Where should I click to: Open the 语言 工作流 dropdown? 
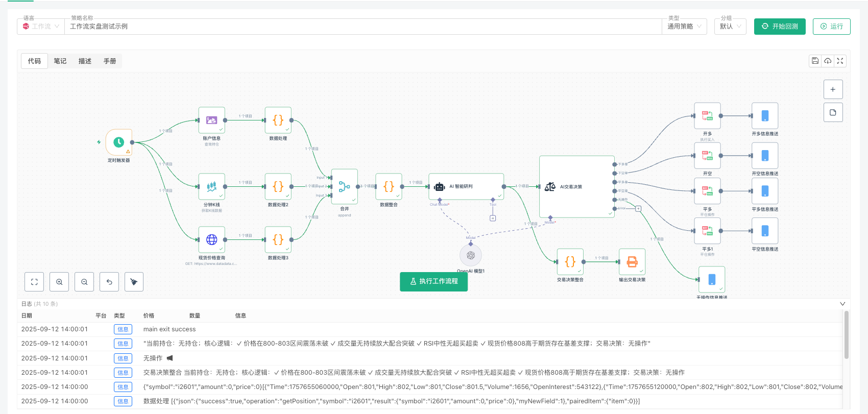coord(41,27)
